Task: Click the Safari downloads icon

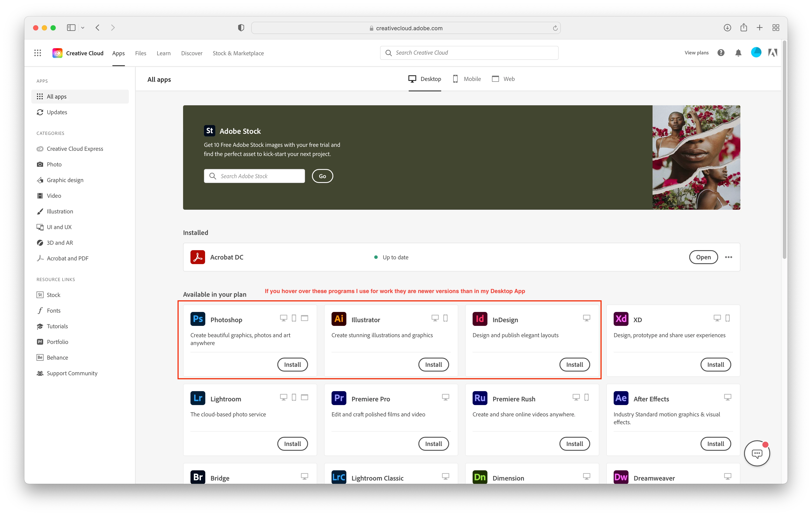Action: (x=727, y=28)
